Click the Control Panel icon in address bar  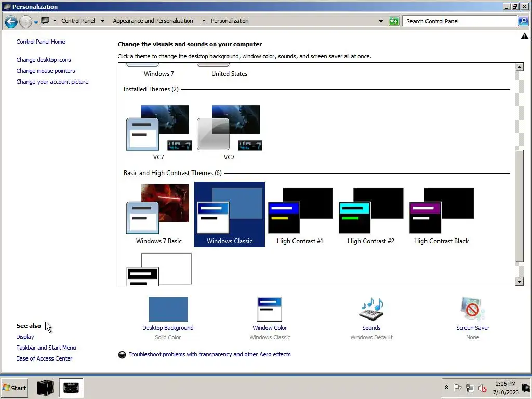pyautogui.click(x=45, y=21)
